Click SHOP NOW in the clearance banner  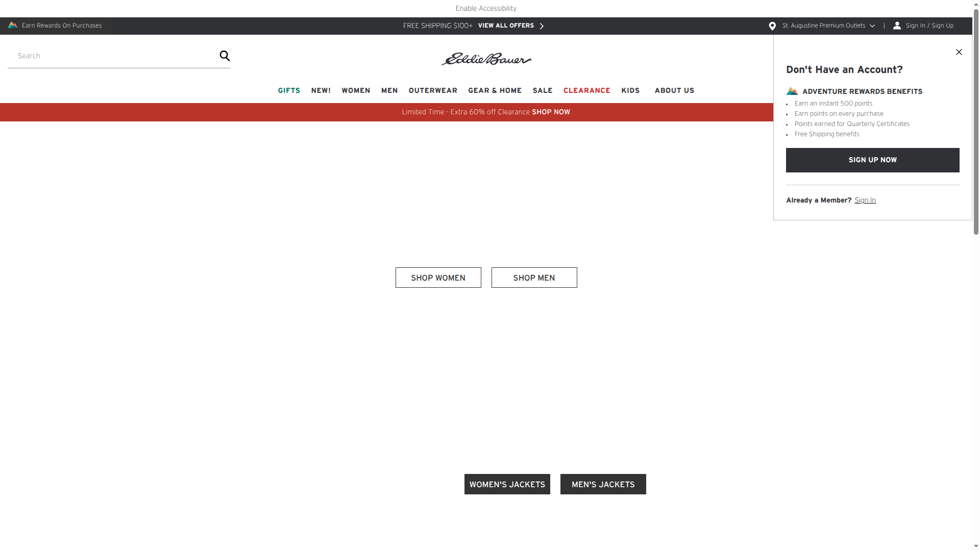[551, 112]
